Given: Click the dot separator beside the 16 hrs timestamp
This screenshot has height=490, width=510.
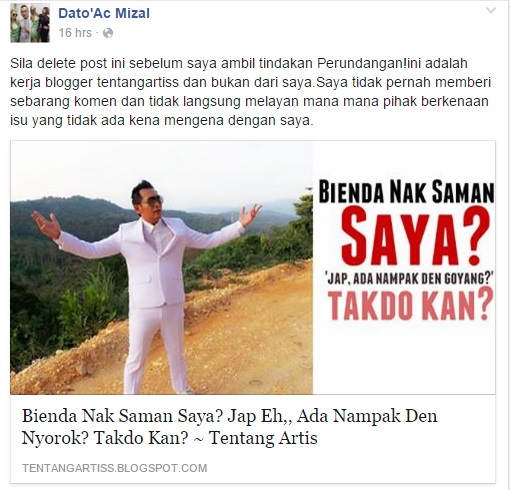Looking at the screenshot, I should 97,33.
